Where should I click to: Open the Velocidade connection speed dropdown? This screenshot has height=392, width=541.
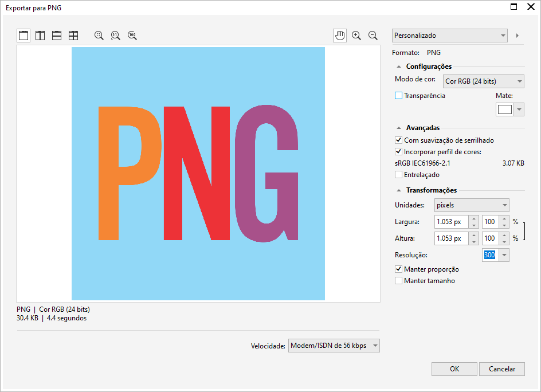click(x=334, y=346)
